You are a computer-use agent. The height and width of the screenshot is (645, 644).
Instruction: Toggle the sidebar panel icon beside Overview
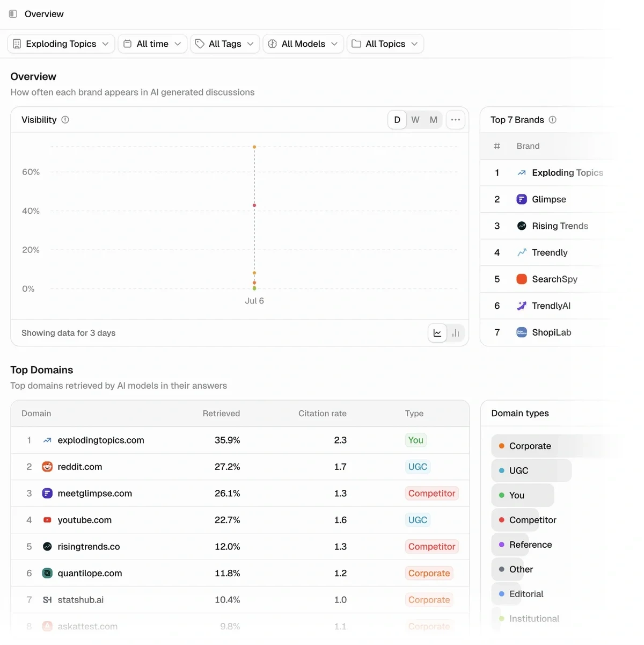13,14
